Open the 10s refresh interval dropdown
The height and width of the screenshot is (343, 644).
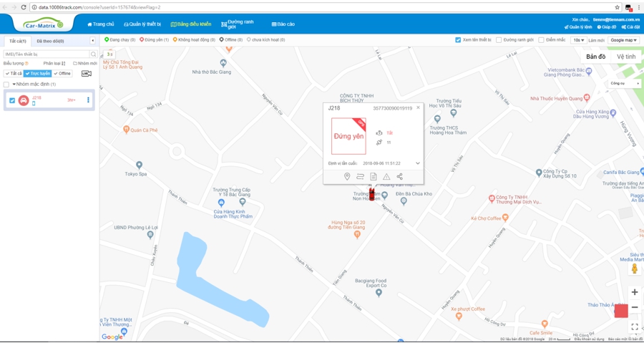pos(578,40)
